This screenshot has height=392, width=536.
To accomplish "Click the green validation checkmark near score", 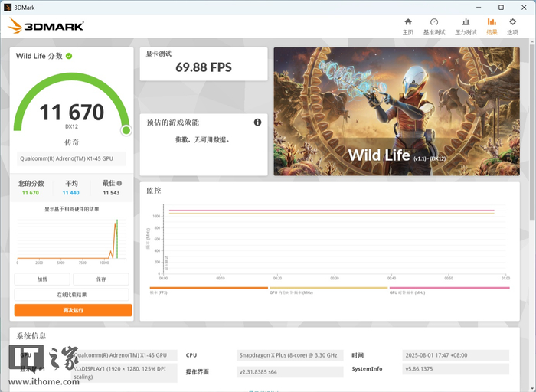I will coord(69,56).
